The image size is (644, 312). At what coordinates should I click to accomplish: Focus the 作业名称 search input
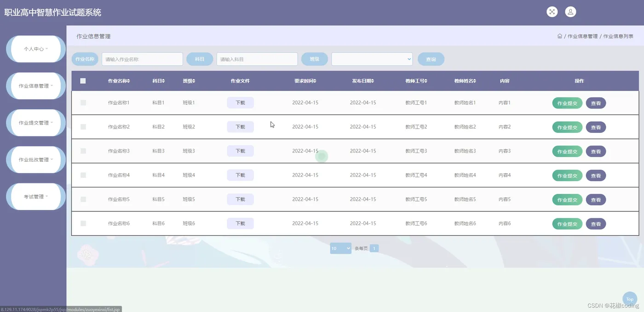(142, 59)
